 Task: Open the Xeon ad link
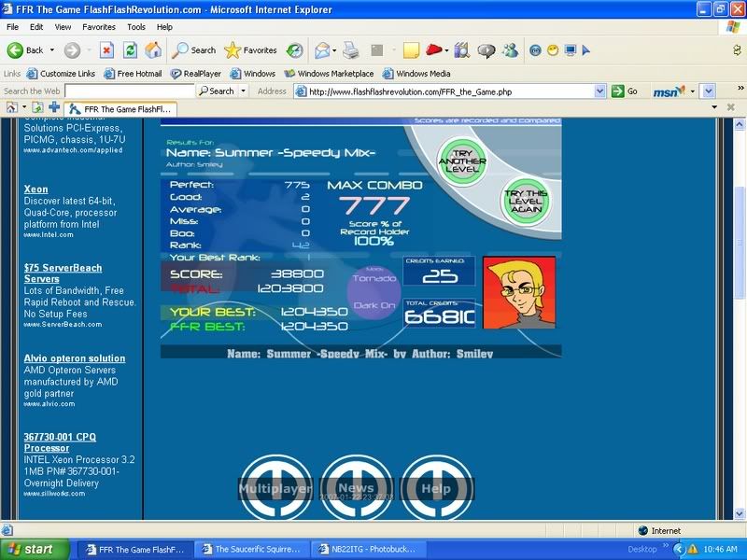click(35, 189)
